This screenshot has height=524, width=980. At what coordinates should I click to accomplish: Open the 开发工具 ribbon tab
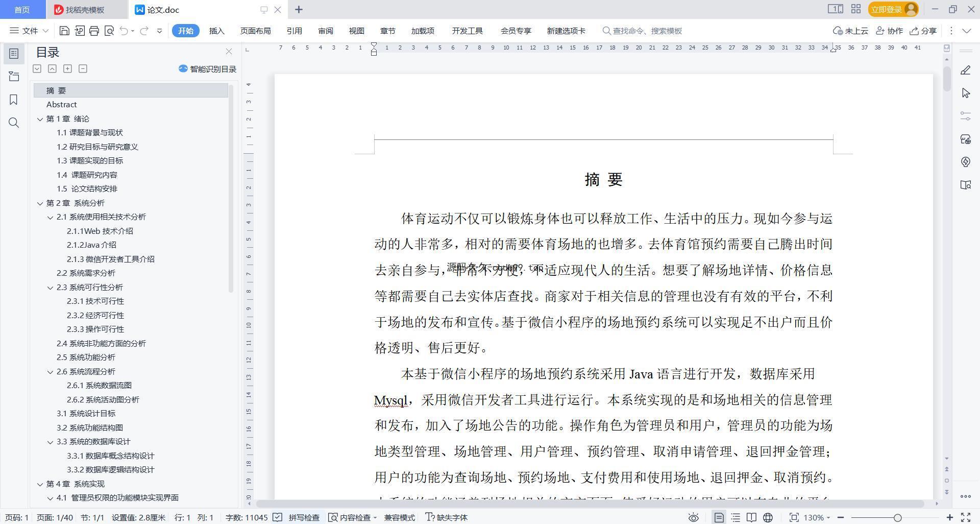click(467, 31)
